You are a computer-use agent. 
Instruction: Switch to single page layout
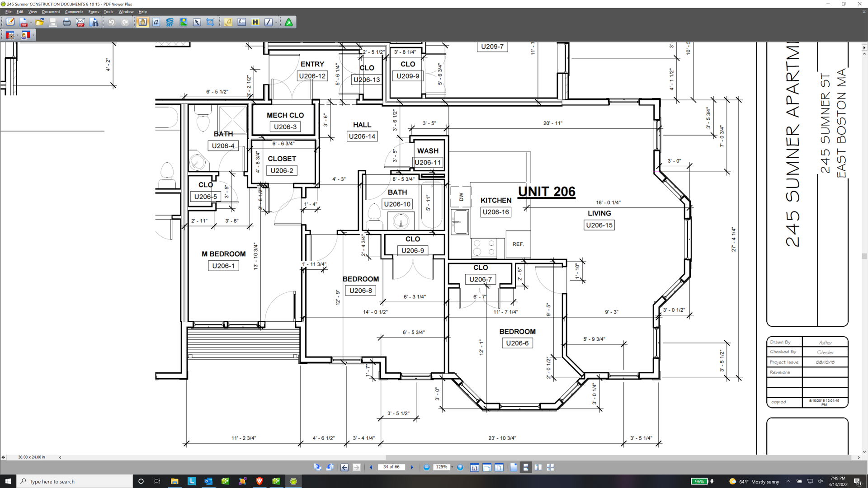point(514,467)
